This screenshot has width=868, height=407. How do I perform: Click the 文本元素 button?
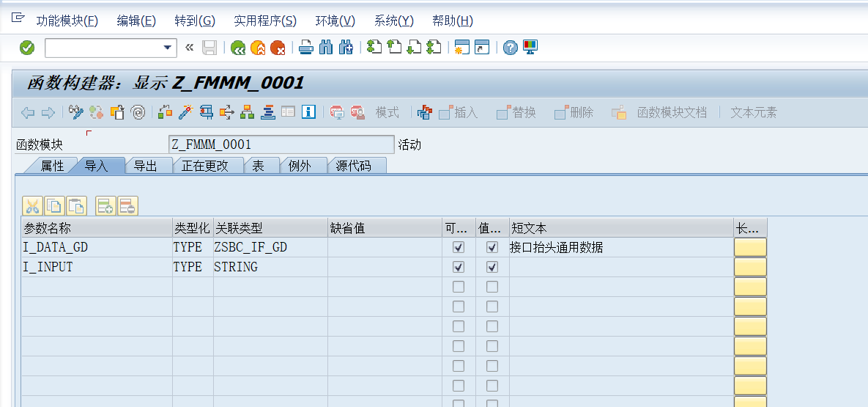click(754, 112)
